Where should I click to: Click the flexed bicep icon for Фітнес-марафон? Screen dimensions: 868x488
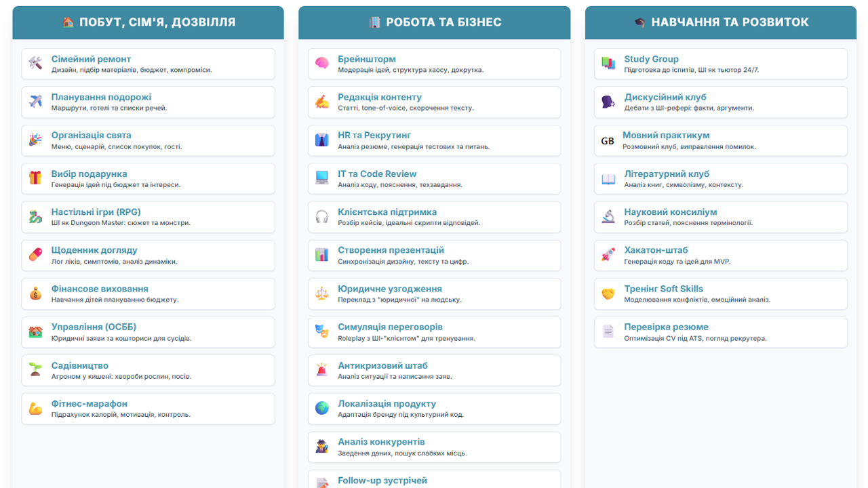36,408
